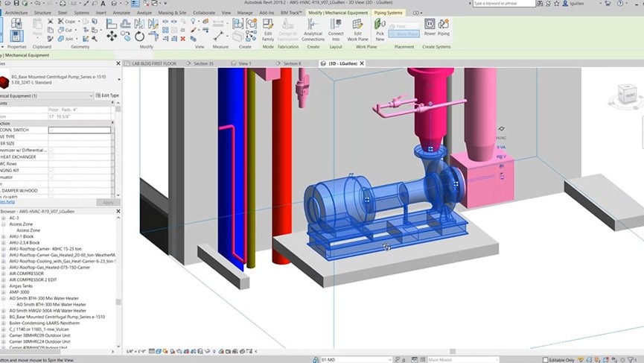
Task: Click the Text tool A icon in quick access
Action: click(x=103, y=3)
